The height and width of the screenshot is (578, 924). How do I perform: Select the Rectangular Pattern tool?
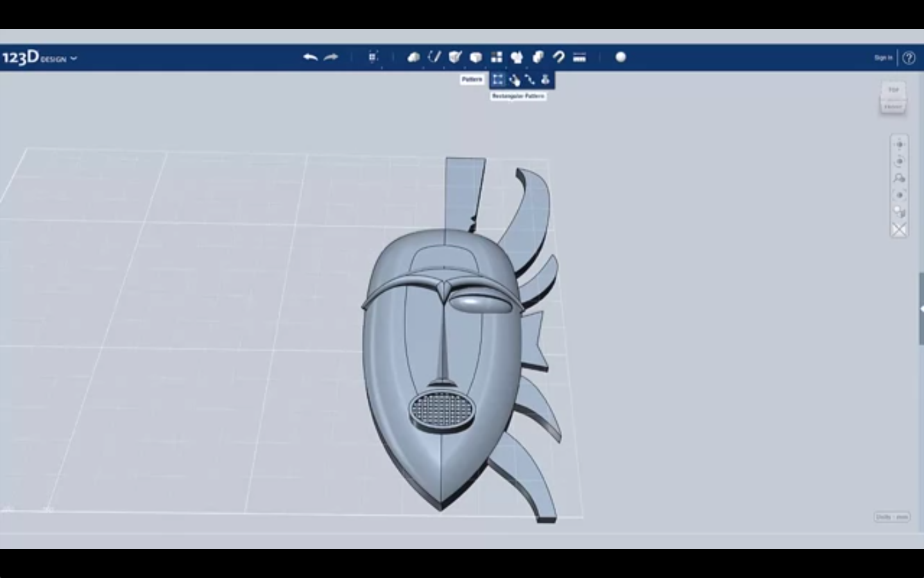pos(498,80)
